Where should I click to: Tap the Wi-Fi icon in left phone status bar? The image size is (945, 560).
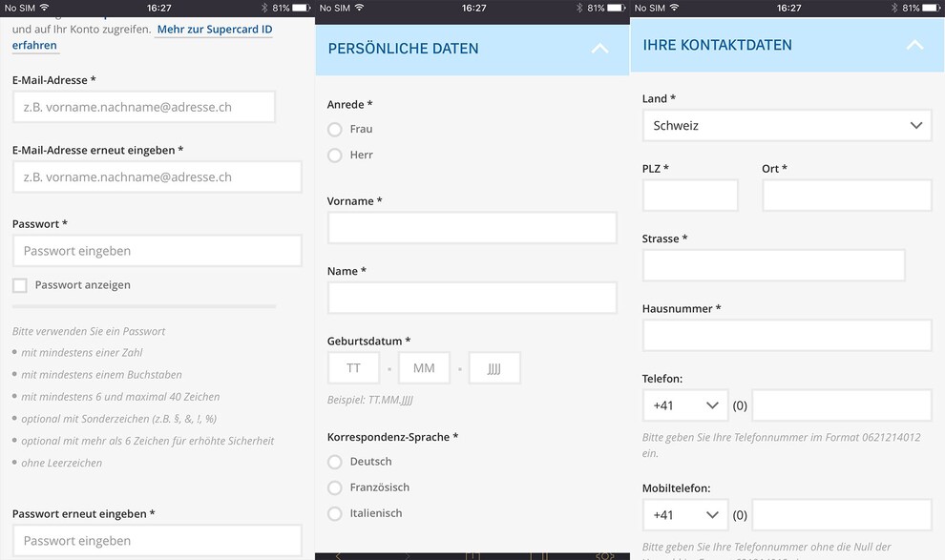click(45, 8)
